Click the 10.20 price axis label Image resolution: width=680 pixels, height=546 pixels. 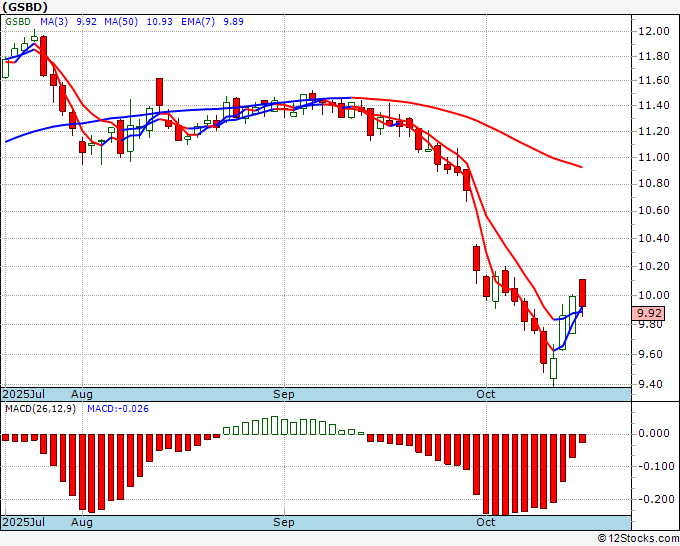(x=654, y=266)
